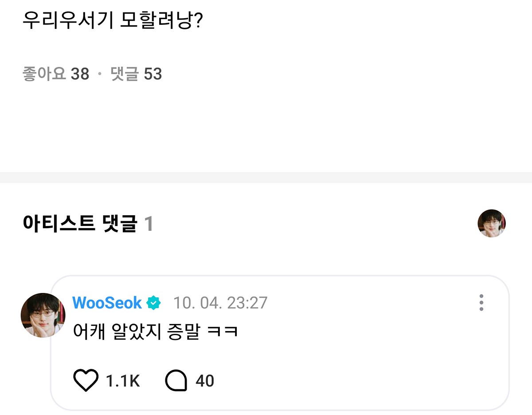Click the 53 comments count
Image resolution: width=532 pixels, height=415 pixels.
point(153,74)
